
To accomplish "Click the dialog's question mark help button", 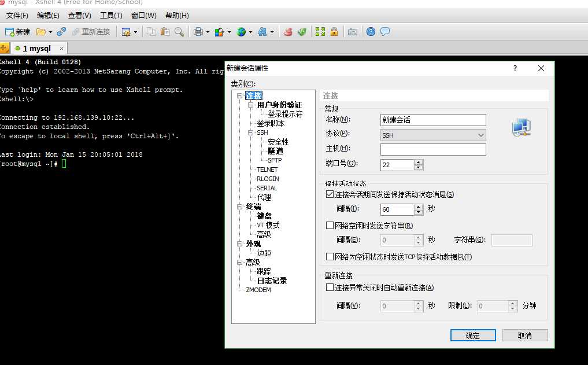I will (x=515, y=68).
